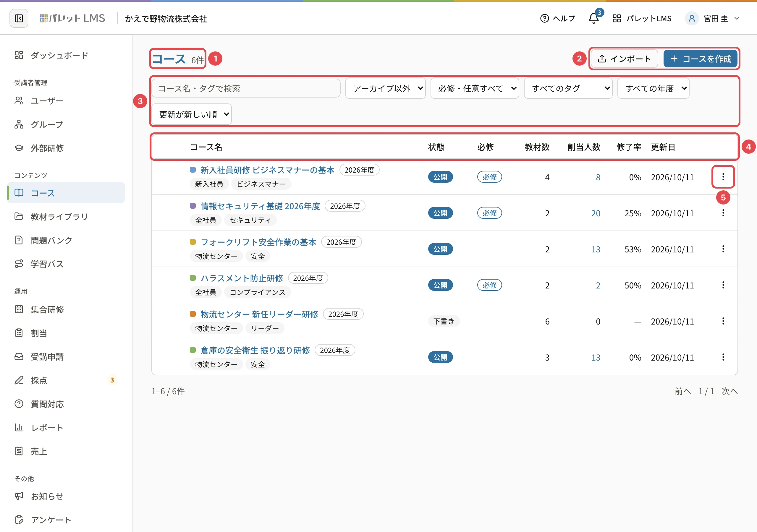Collapse the sidebar with the panel toggle icon
Viewport: 757px width, 532px height.
coord(19,18)
